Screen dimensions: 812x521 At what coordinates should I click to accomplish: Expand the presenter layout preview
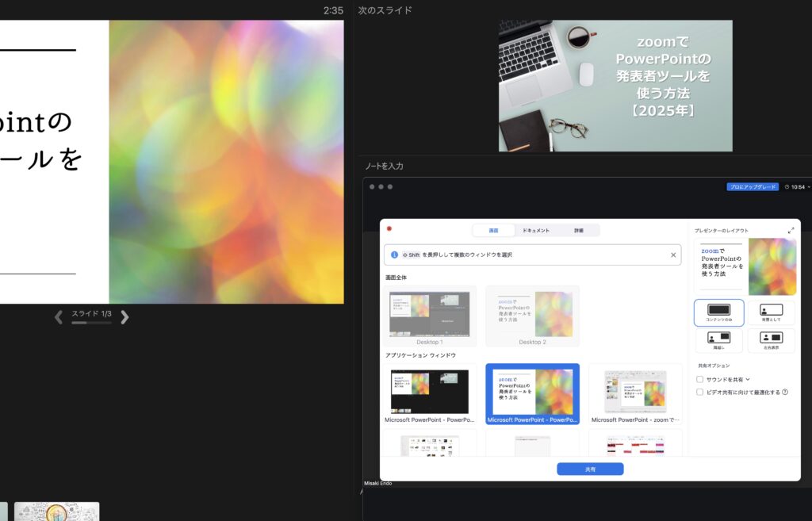tap(791, 231)
